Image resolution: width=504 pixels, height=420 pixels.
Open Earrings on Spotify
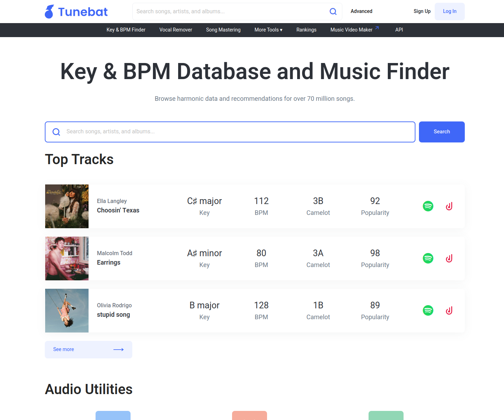point(428,258)
